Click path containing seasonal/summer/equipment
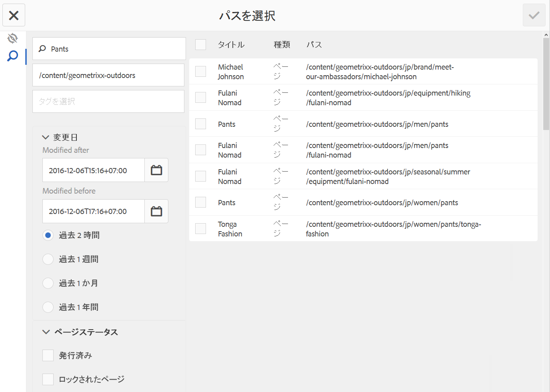This screenshot has height=392, width=550. [388, 176]
